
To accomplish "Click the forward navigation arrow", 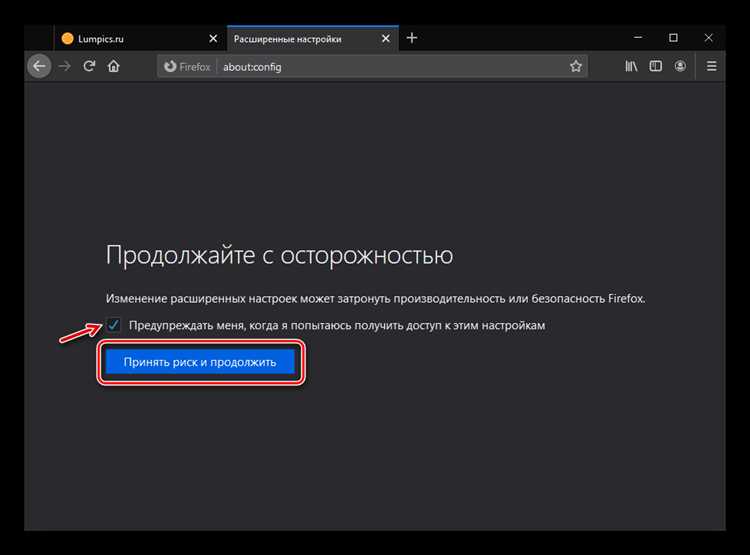I will pos(65,66).
